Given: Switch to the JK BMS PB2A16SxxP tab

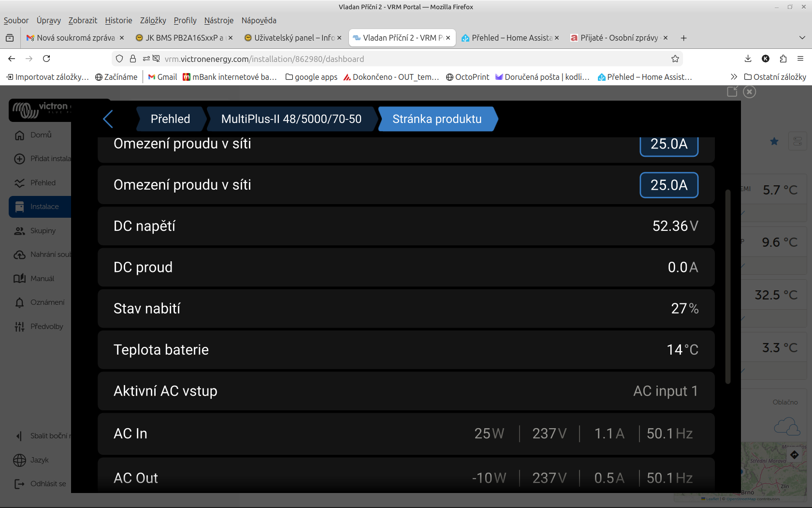Looking at the screenshot, I should point(184,38).
